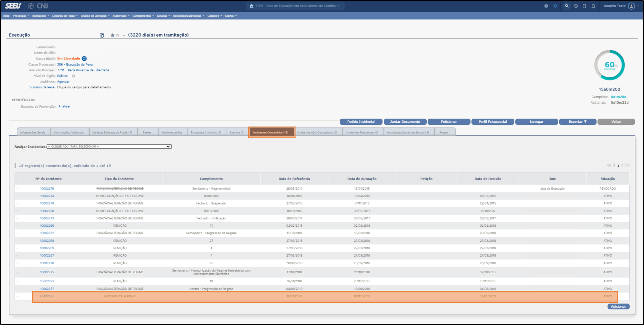Viewport: 644px width, 325px height.
Task: Click the Juntar Documento button
Action: click(x=405, y=122)
